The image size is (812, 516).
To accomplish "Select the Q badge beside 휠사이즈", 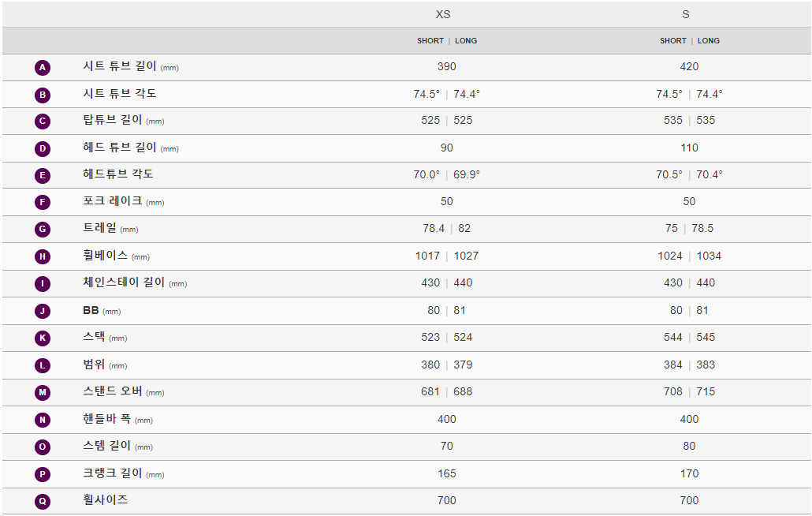I will [43, 501].
